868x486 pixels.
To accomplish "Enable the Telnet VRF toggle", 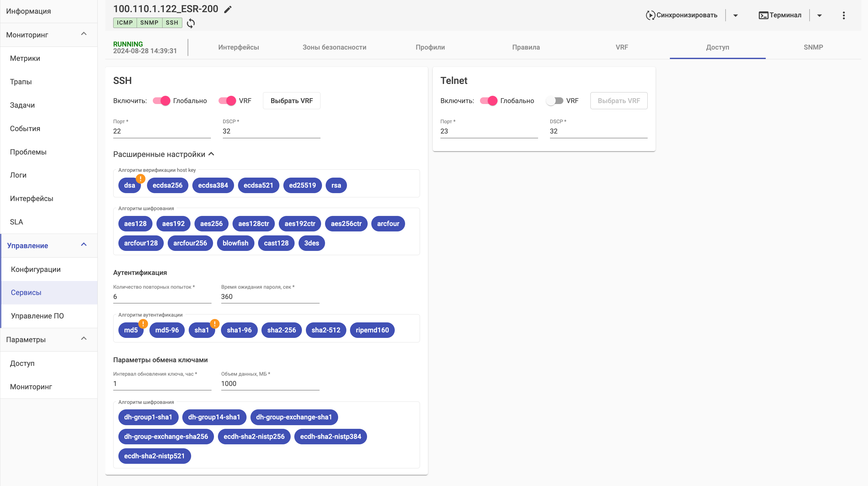I will point(554,101).
